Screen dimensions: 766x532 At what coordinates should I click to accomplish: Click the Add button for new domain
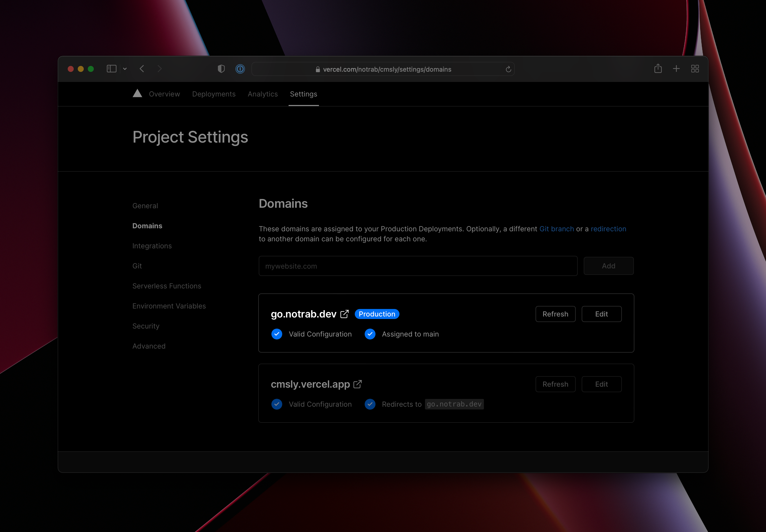pos(608,266)
